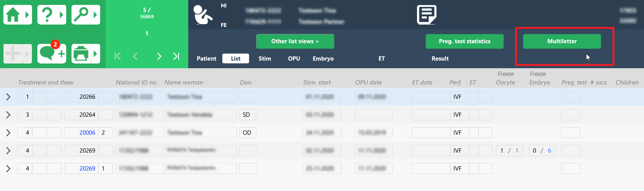Click the Multiletter button

click(561, 41)
